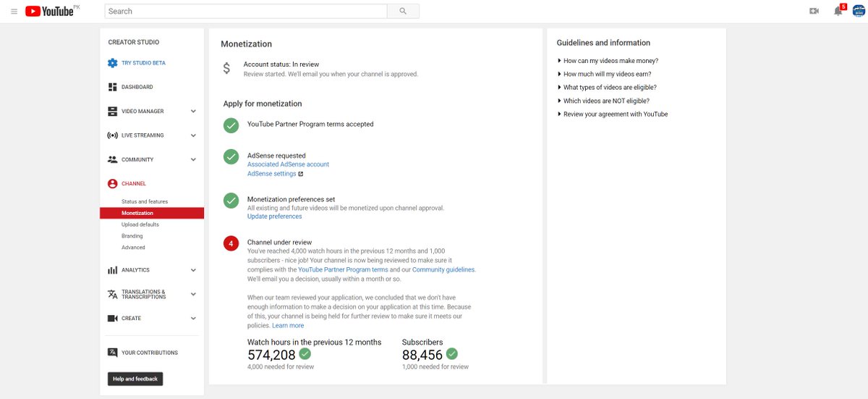Screen dimensions: 868x399
Task: Click the Analytics bar chart icon
Action: point(112,270)
